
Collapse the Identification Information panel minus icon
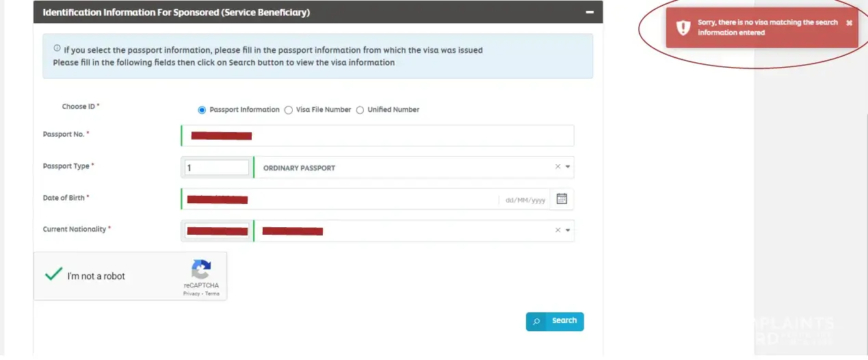589,12
